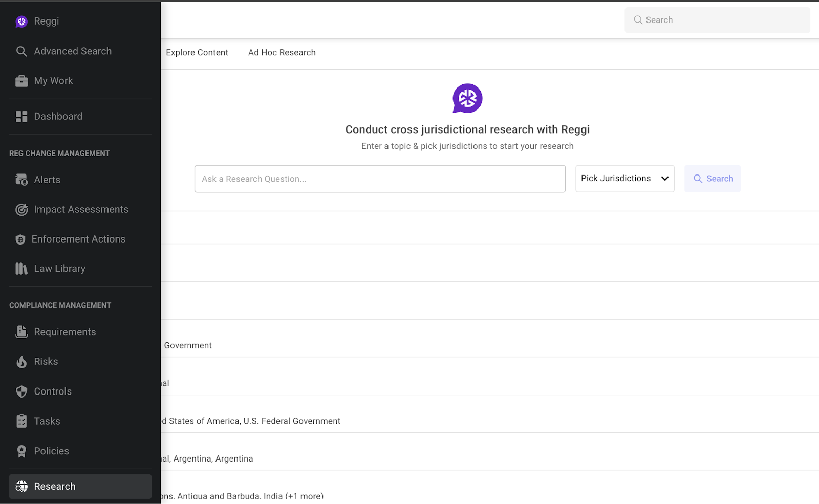The height and width of the screenshot is (504, 819).
Task: Switch to the Ad Hoc Research tab
Action: coord(282,53)
